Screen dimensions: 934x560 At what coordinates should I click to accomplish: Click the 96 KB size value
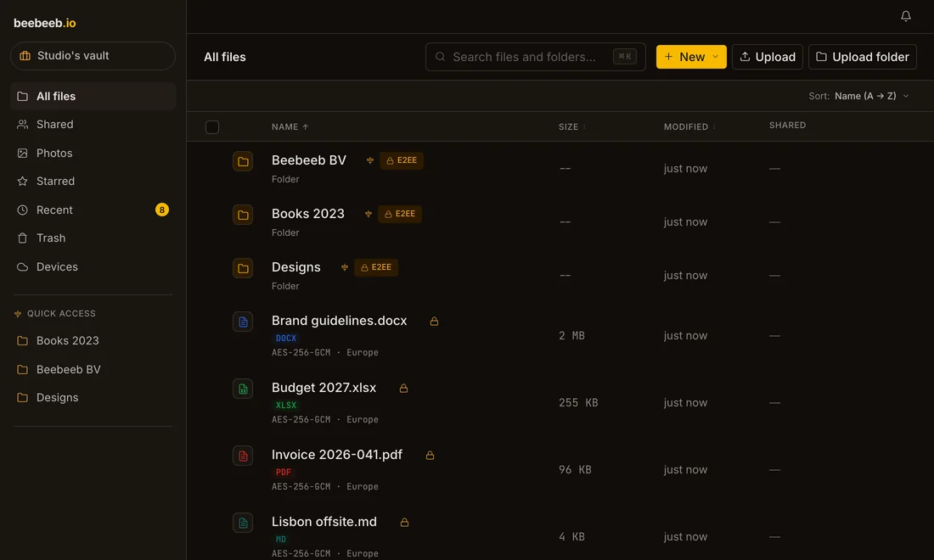[x=576, y=470]
